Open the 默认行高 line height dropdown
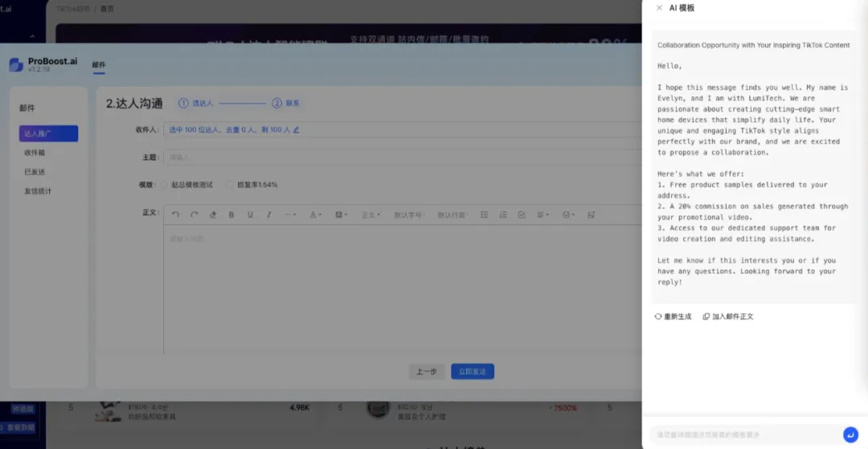 (x=453, y=215)
